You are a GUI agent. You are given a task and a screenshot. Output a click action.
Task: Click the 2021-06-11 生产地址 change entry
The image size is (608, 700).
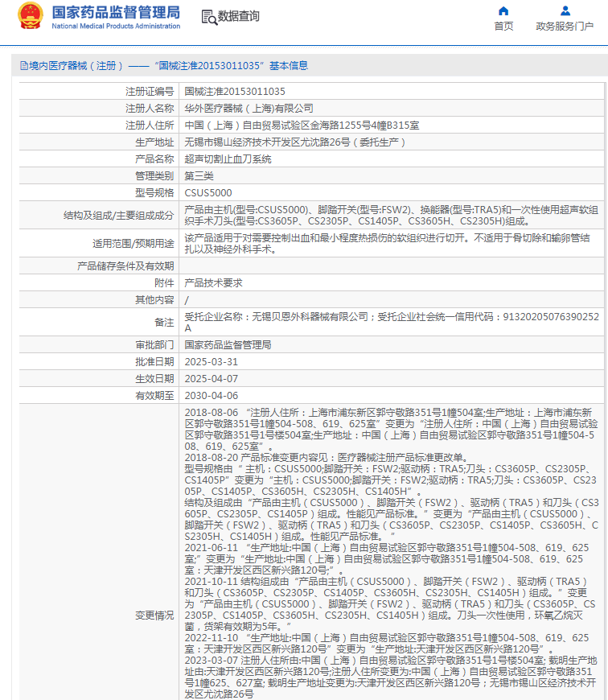coord(387,559)
